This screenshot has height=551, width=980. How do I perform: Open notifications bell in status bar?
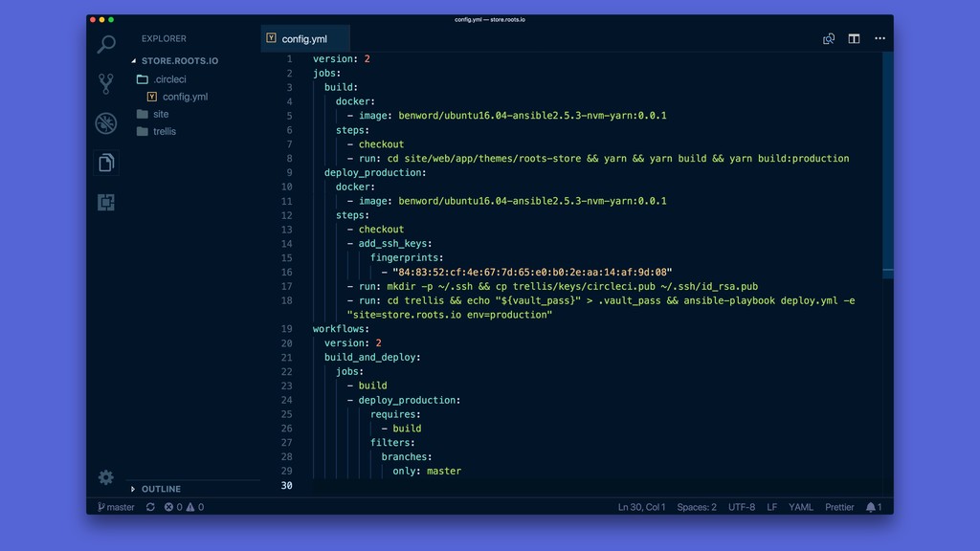point(873,507)
